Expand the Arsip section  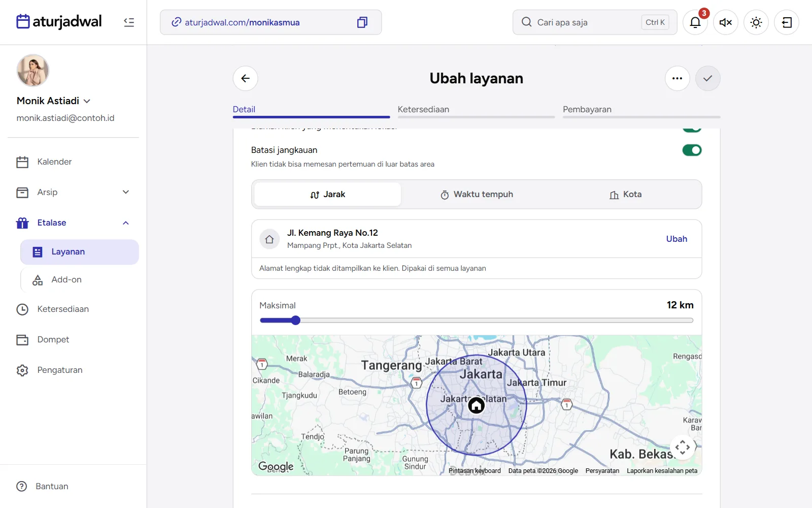pyautogui.click(x=73, y=193)
